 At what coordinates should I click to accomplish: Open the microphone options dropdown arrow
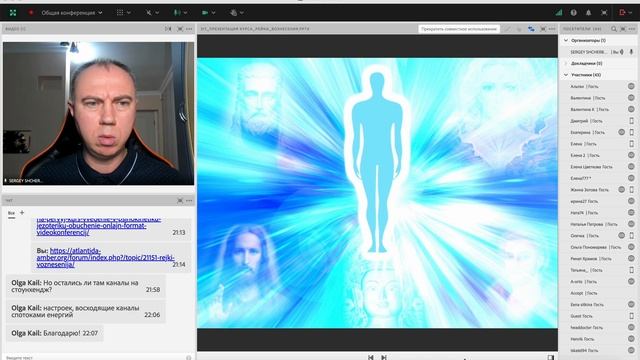click(x=185, y=13)
